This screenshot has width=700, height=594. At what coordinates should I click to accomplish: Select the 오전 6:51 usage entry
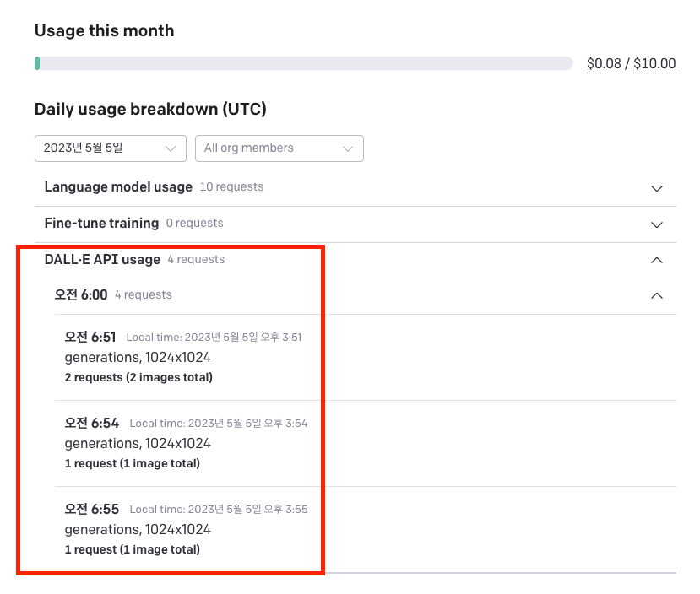[365, 357]
